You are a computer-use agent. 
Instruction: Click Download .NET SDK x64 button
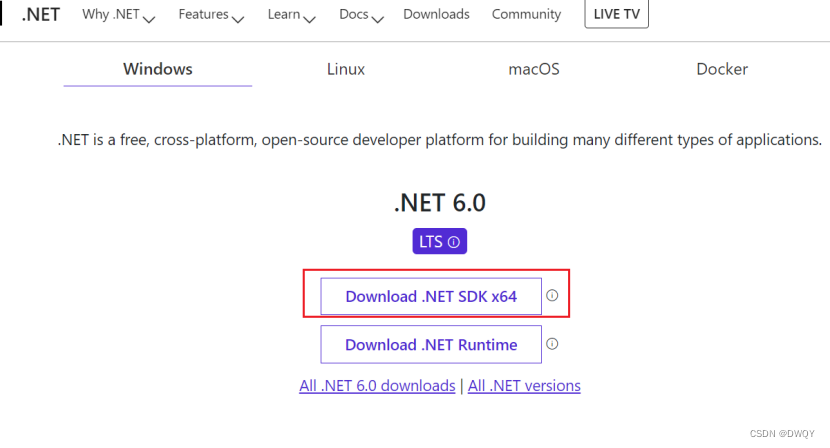(x=431, y=297)
